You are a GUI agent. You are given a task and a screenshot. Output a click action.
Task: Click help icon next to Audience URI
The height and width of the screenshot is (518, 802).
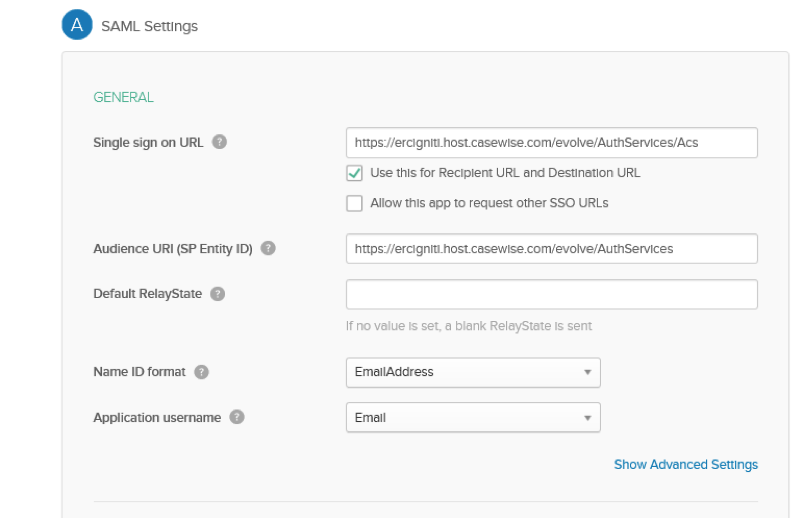269,248
